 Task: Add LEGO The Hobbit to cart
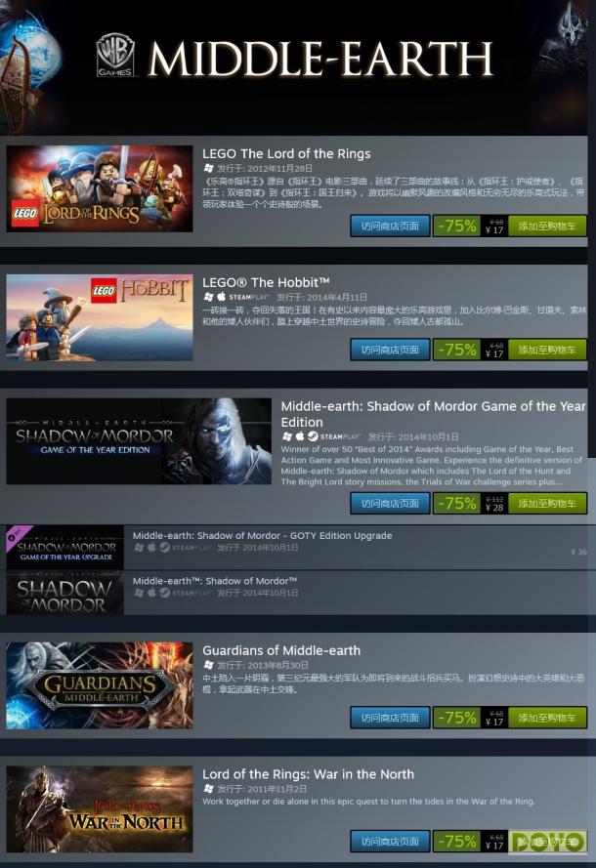click(547, 350)
